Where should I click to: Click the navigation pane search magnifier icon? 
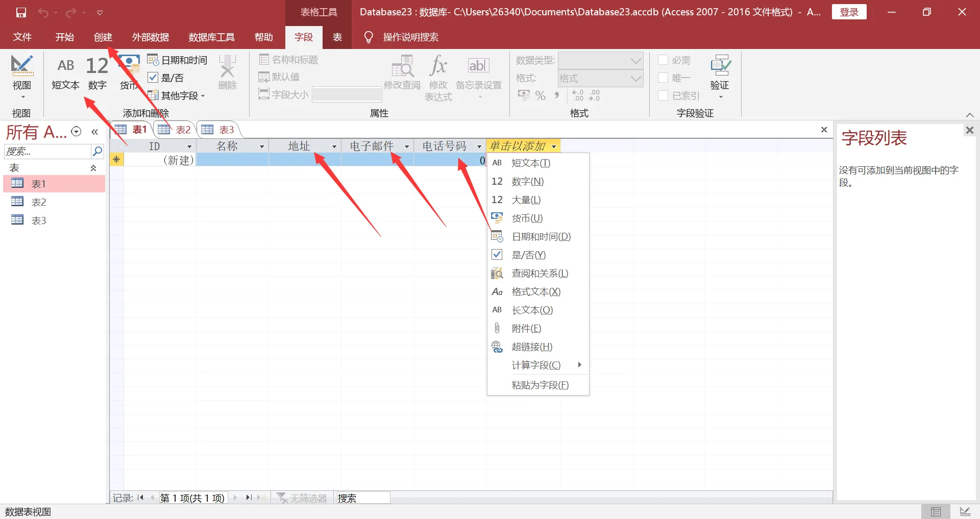pyautogui.click(x=97, y=151)
